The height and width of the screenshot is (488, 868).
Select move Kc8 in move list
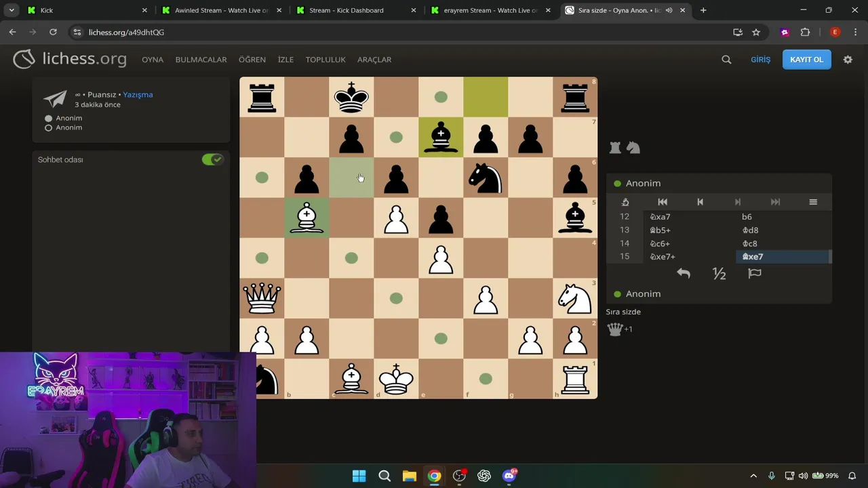coord(783,243)
